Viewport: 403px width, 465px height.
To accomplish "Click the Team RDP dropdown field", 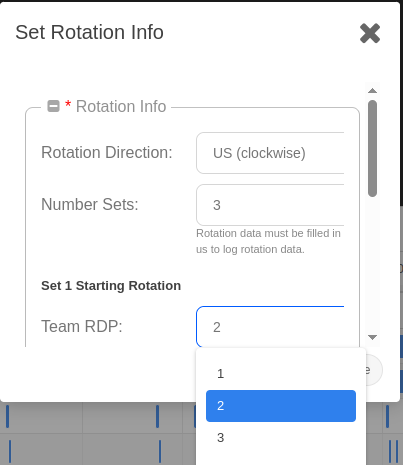I will pyautogui.click(x=270, y=327).
